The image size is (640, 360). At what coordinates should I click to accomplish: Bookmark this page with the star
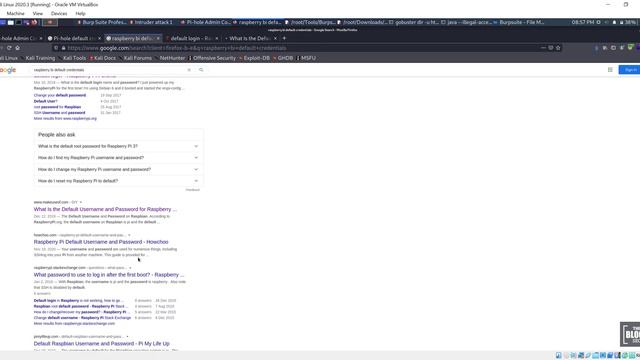(558, 48)
